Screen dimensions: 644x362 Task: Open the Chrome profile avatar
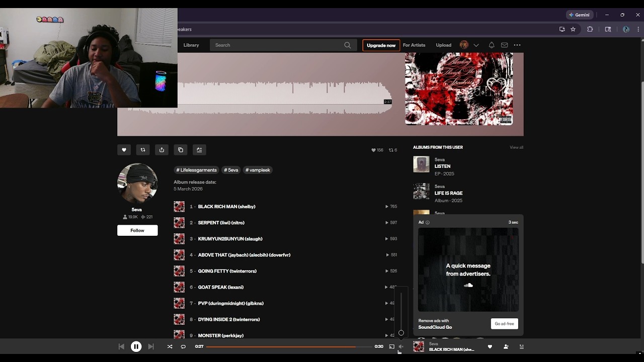(626, 29)
